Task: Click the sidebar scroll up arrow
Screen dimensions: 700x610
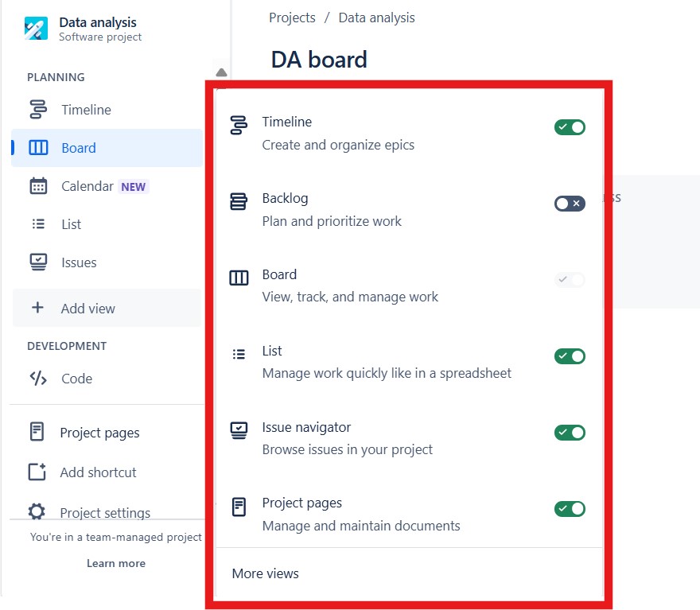Action: (222, 72)
